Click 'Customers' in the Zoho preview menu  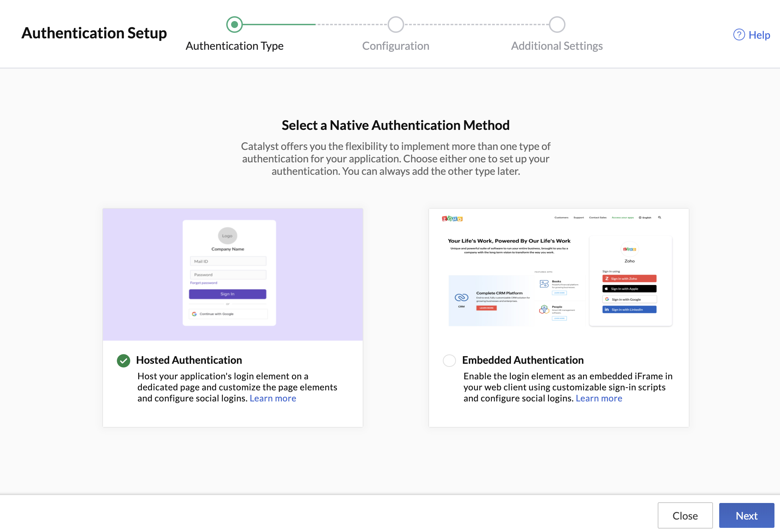point(561,217)
